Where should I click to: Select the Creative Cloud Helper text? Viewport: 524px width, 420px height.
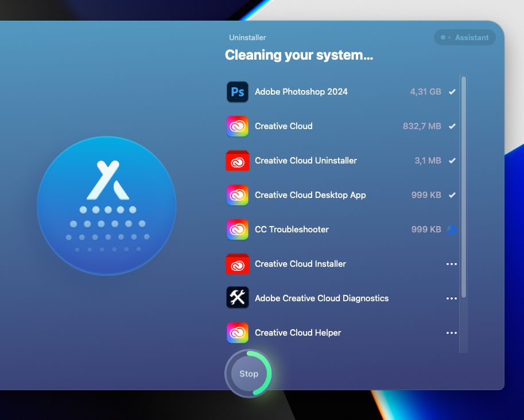(298, 333)
